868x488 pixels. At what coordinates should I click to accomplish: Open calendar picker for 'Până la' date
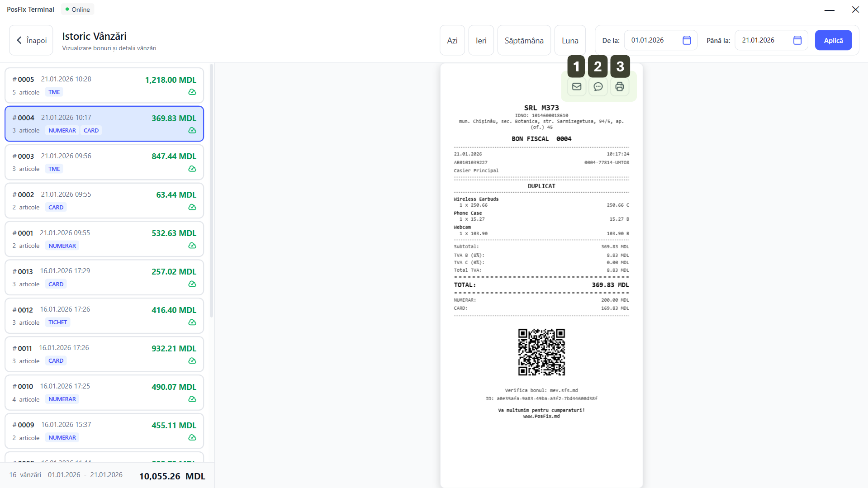(797, 40)
